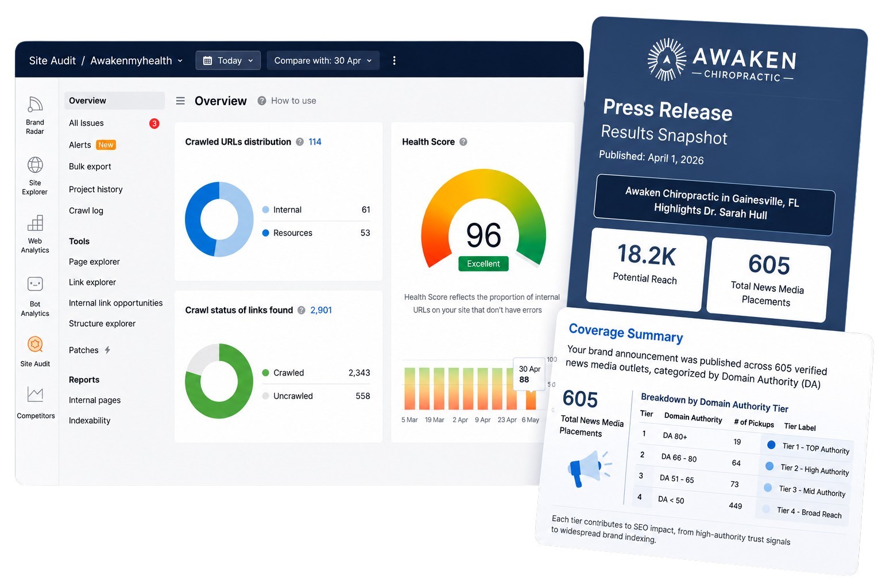Select Overview in the side menu
882x588 pixels.
114,100
